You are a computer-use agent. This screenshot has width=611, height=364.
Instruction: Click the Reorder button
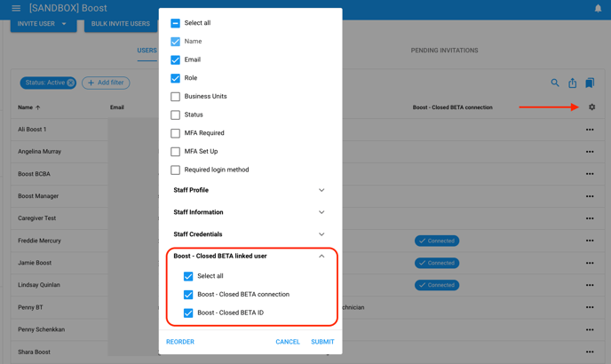[180, 342]
